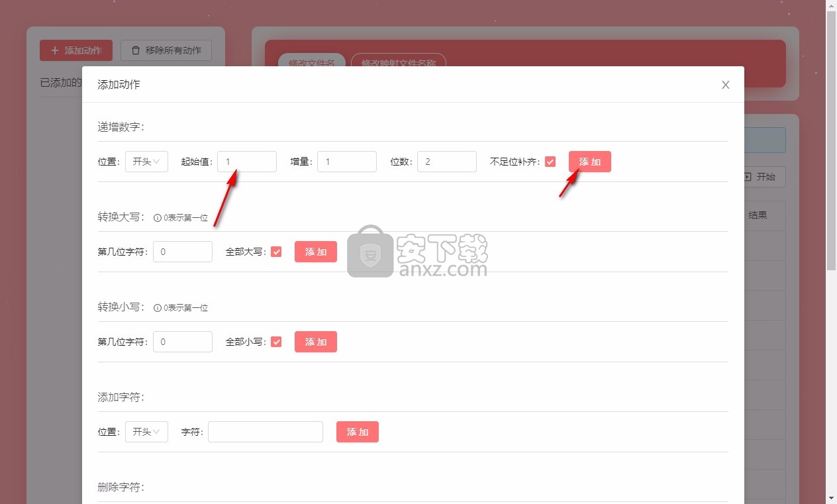This screenshot has height=504, width=837.
Task: Click the plus icon on 添加动作
Action: click(55, 50)
